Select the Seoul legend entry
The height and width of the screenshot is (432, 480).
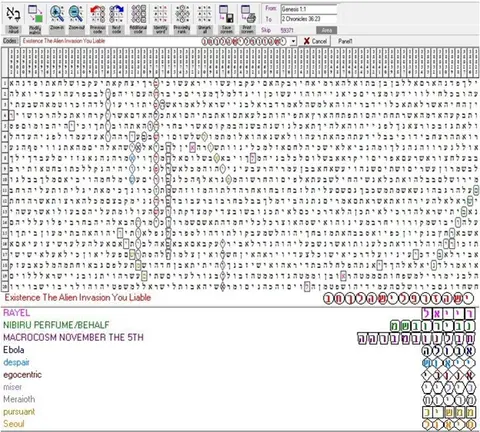[14, 424]
